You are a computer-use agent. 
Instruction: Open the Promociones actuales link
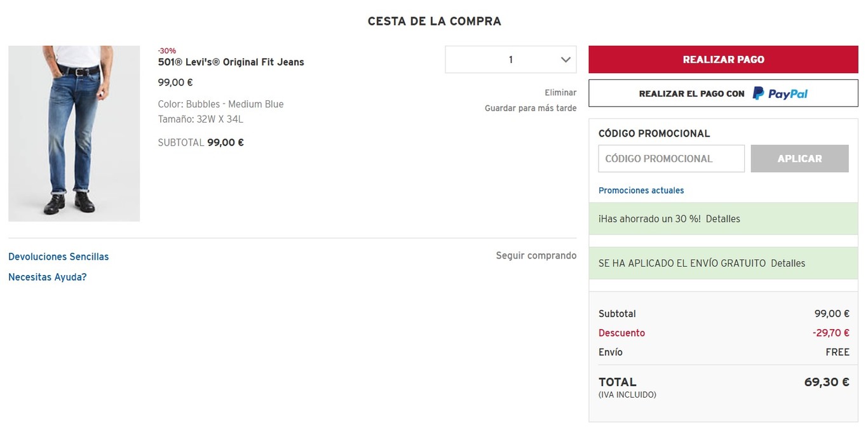[x=641, y=191]
